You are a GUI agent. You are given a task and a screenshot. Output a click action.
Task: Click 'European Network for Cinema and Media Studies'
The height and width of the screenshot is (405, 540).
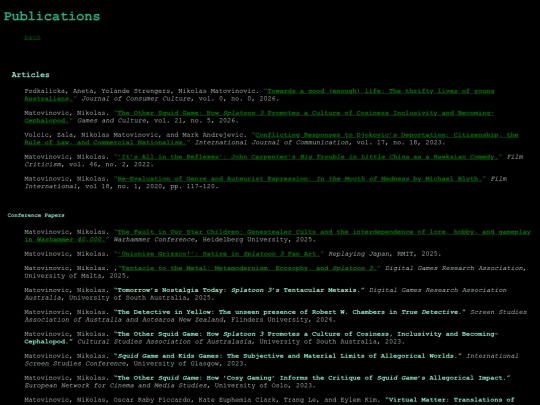click(115, 385)
